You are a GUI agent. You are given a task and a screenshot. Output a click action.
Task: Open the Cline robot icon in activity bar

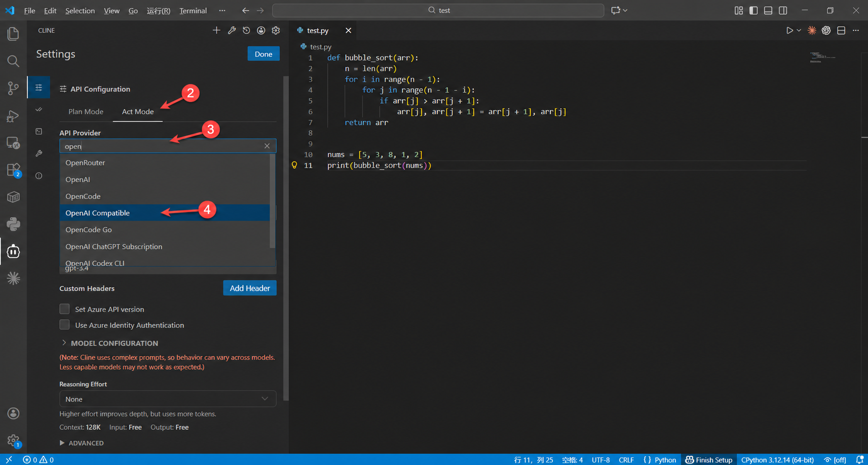[x=13, y=251]
